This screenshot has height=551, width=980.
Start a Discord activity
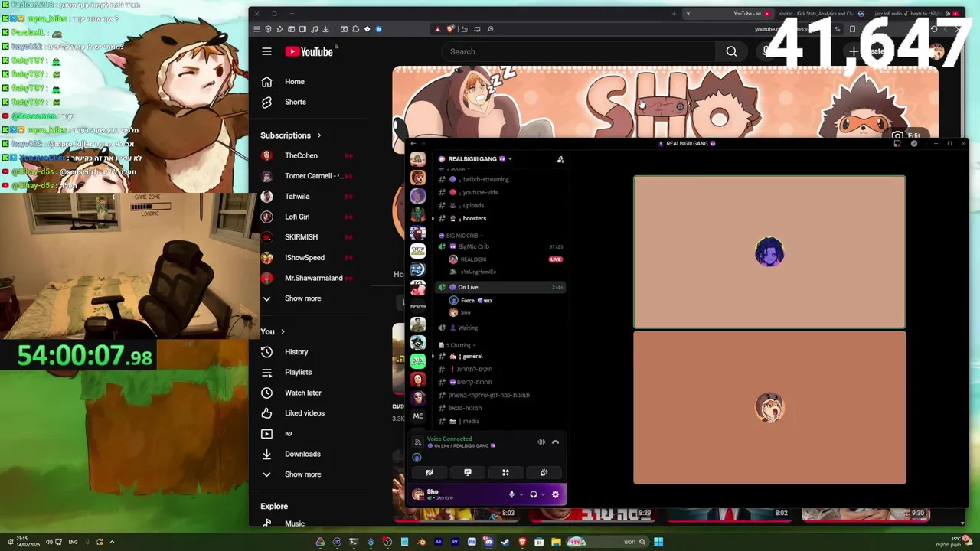pos(505,472)
